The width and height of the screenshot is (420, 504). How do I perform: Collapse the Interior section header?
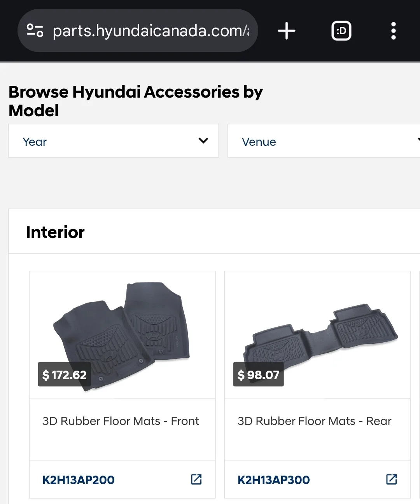(x=55, y=232)
